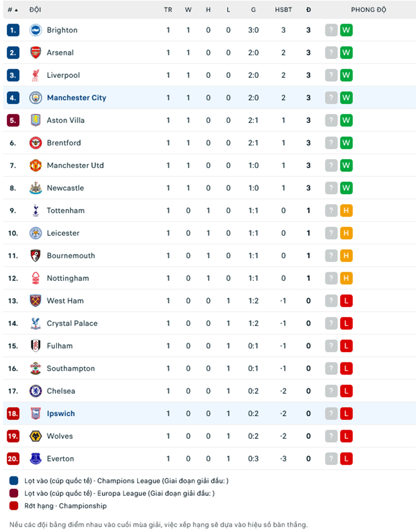Click the Brighton club crest icon
This screenshot has width=416, height=532.
pyautogui.click(x=35, y=30)
